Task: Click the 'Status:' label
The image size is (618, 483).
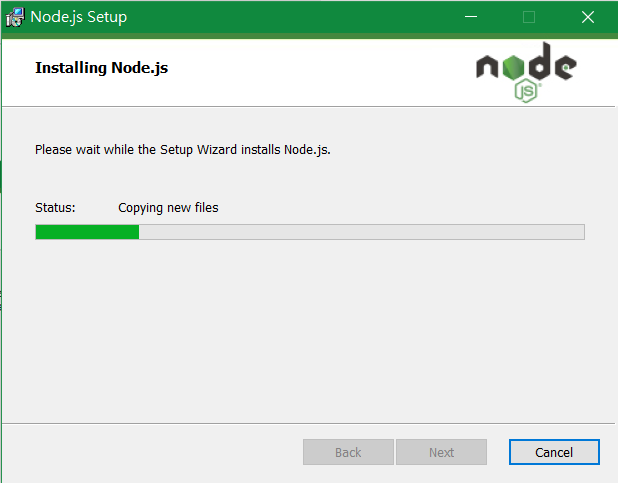Action: [x=55, y=207]
